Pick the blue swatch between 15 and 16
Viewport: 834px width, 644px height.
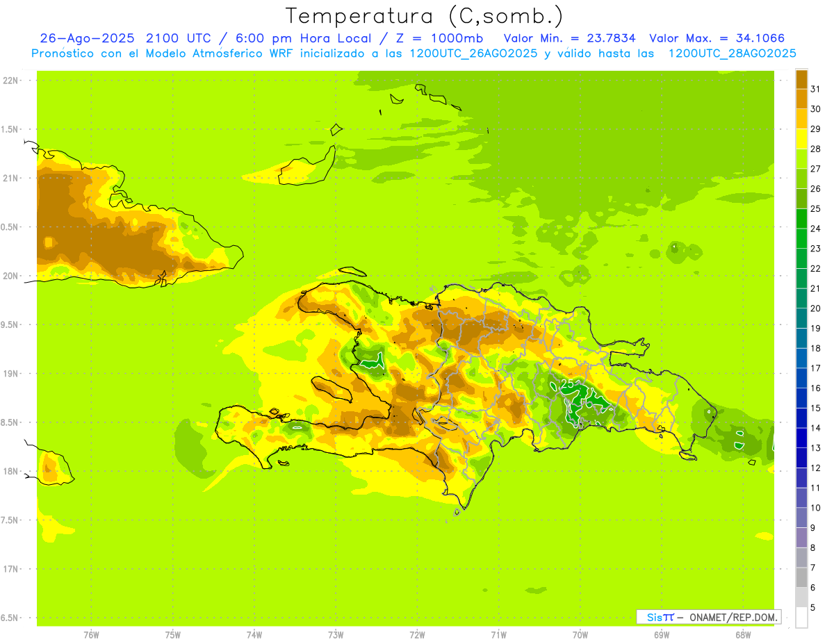point(801,398)
